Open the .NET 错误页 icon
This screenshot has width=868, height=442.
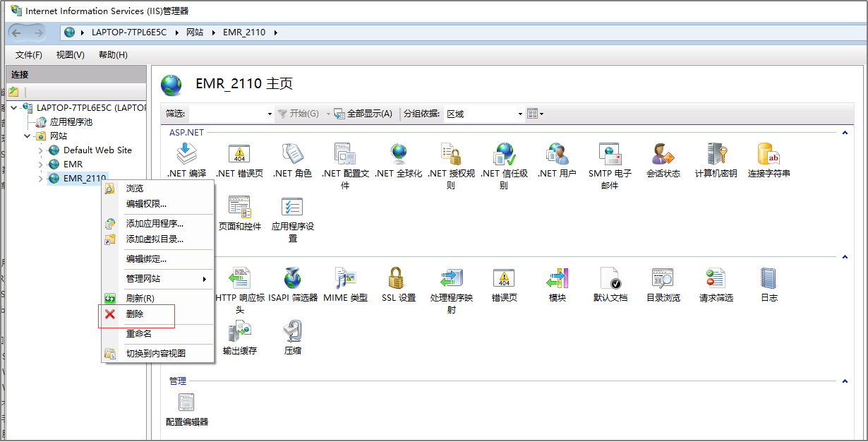click(239, 153)
